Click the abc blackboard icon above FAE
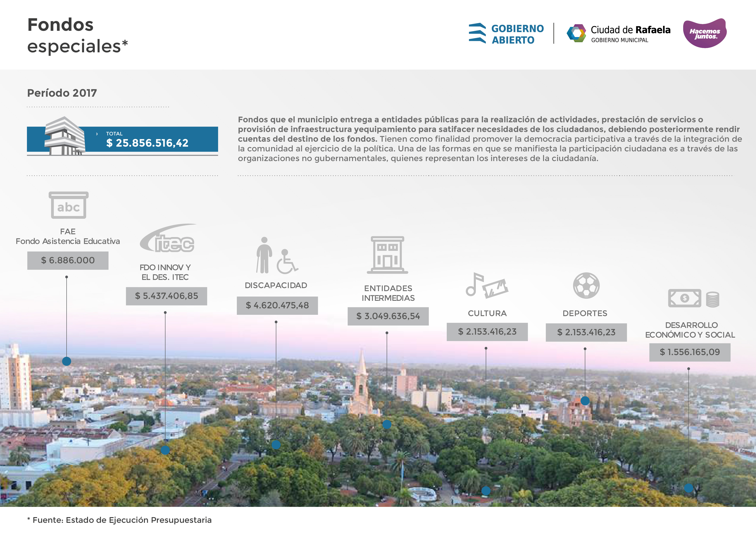 point(69,205)
